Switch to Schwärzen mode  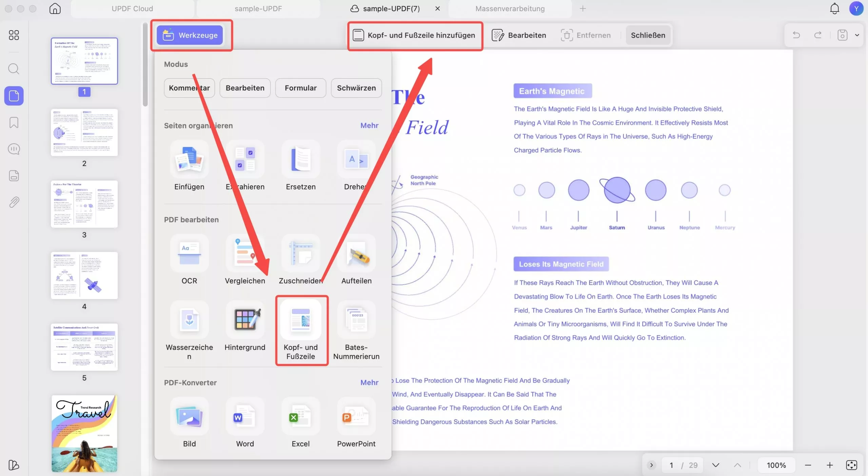356,88
